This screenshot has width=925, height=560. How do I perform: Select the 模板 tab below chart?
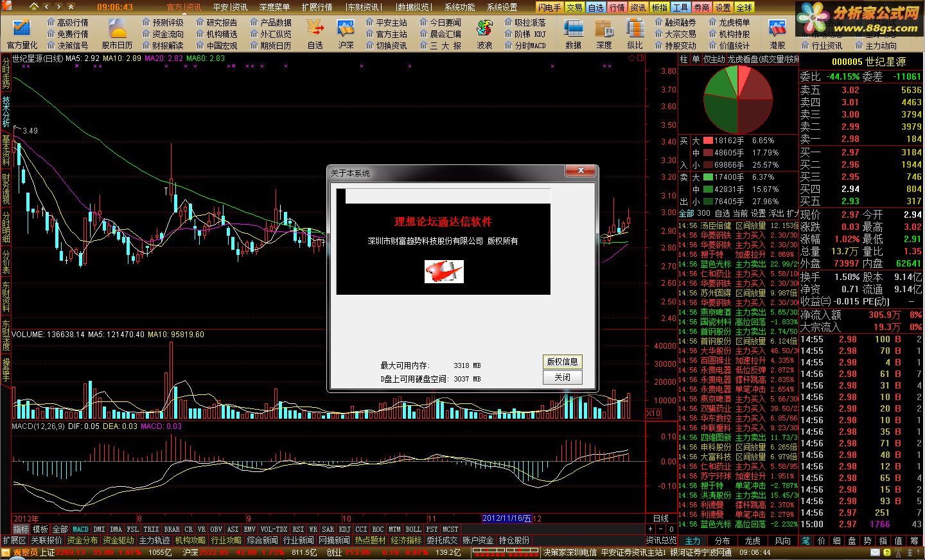[x=40, y=529]
